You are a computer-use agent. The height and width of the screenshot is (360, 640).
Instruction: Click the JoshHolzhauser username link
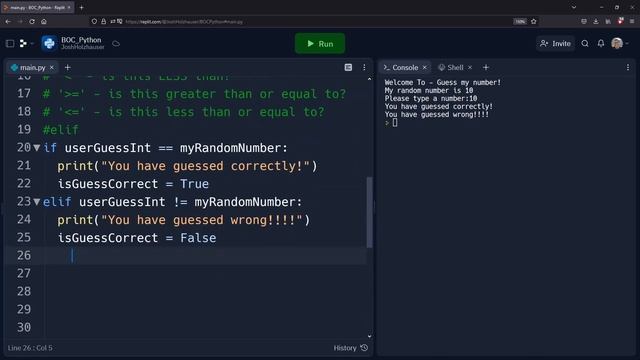[x=82, y=47]
